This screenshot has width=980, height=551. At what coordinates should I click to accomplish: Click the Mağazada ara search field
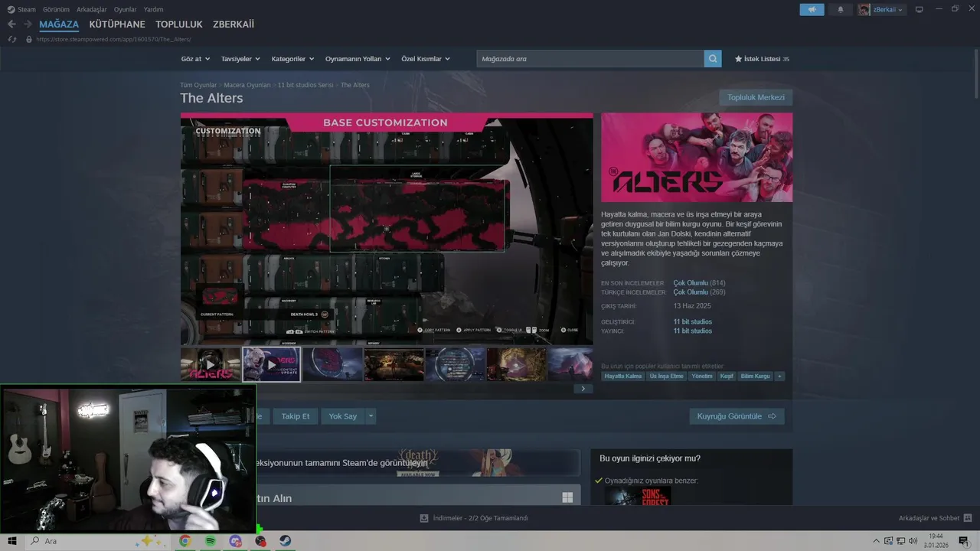590,59
